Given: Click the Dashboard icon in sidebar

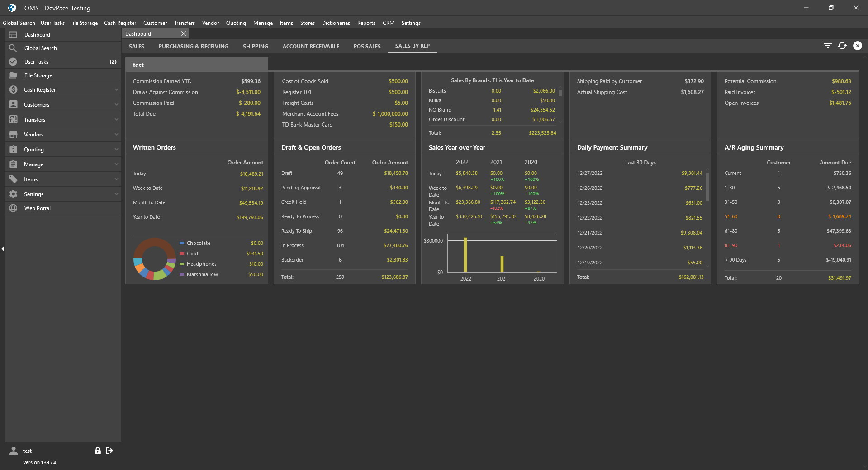Looking at the screenshot, I should pyautogui.click(x=13, y=35).
